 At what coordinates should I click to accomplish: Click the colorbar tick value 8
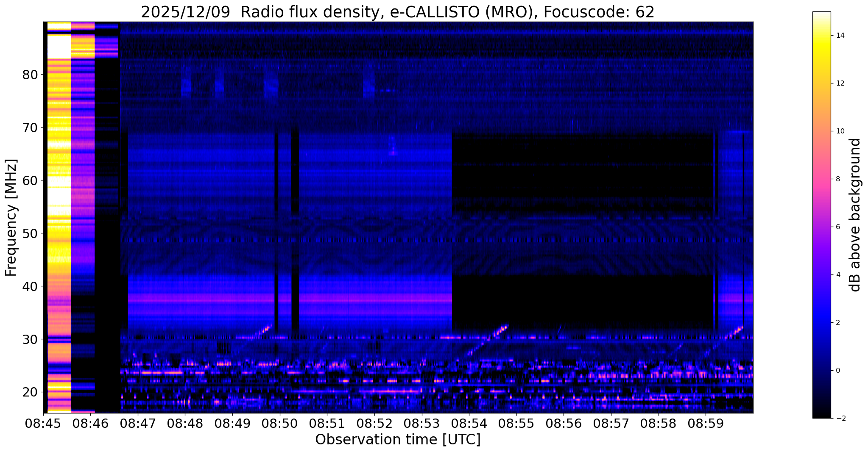tap(838, 179)
